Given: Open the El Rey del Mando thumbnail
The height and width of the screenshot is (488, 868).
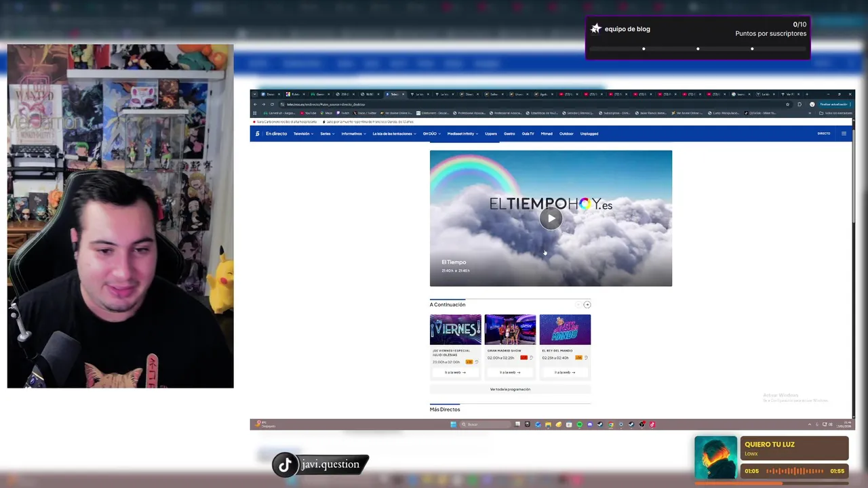Looking at the screenshot, I should pos(565,329).
